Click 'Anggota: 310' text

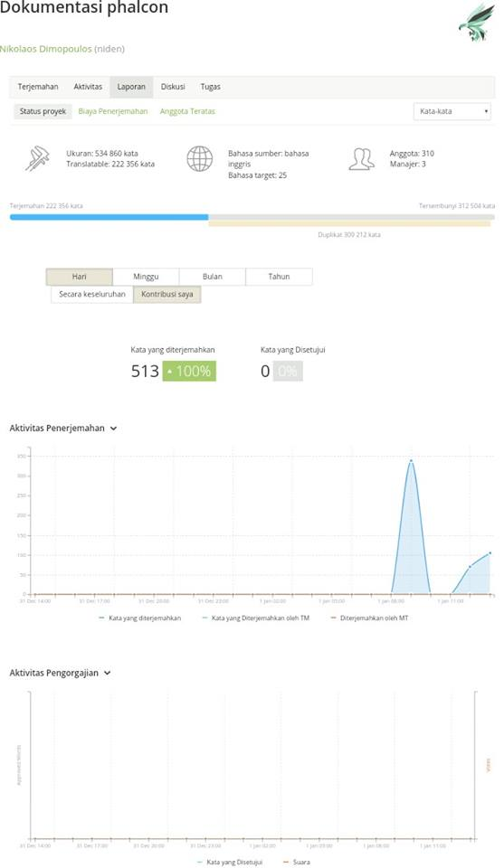(412, 154)
